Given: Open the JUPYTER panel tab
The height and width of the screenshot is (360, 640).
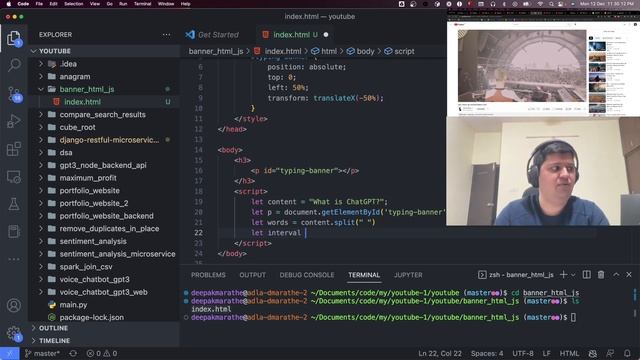Looking at the screenshot, I should (x=408, y=275).
